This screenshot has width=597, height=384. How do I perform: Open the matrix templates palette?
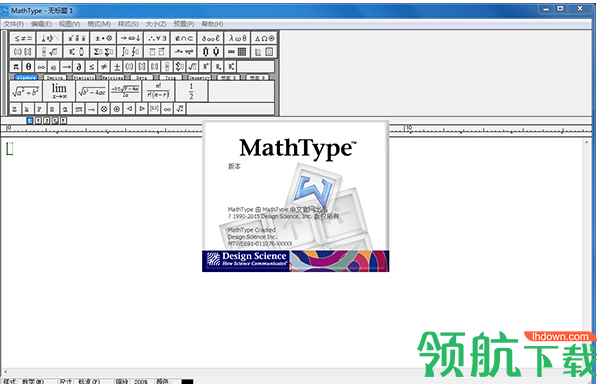coord(238,52)
